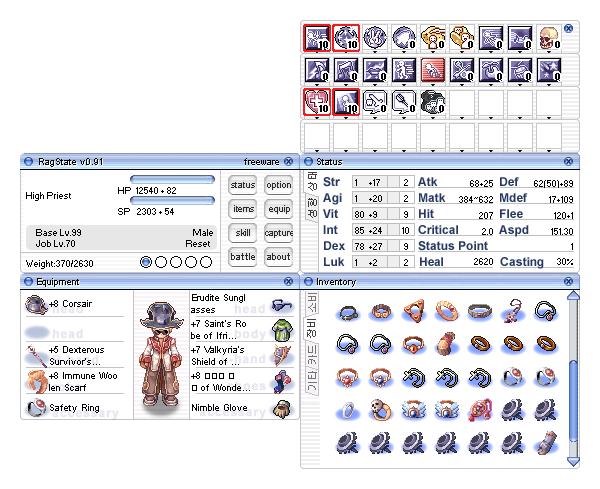Click the Nimble Glove icon
The image size is (600, 489).
(x=282, y=409)
